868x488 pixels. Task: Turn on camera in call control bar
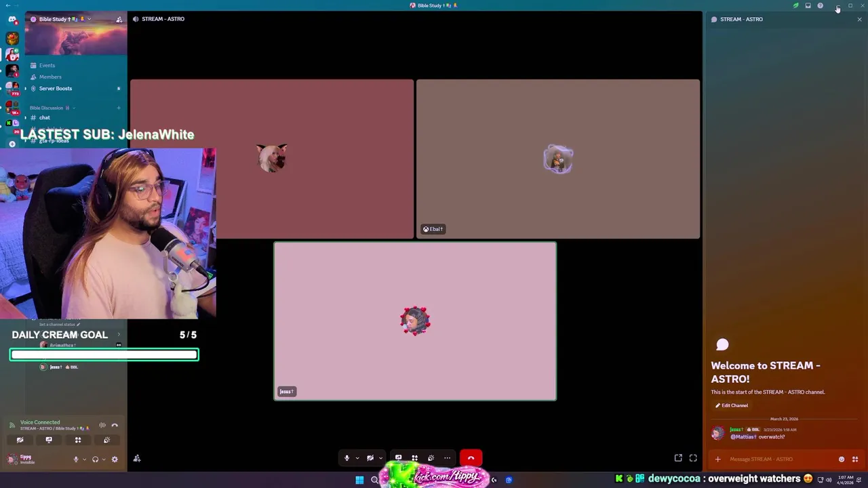370,458
